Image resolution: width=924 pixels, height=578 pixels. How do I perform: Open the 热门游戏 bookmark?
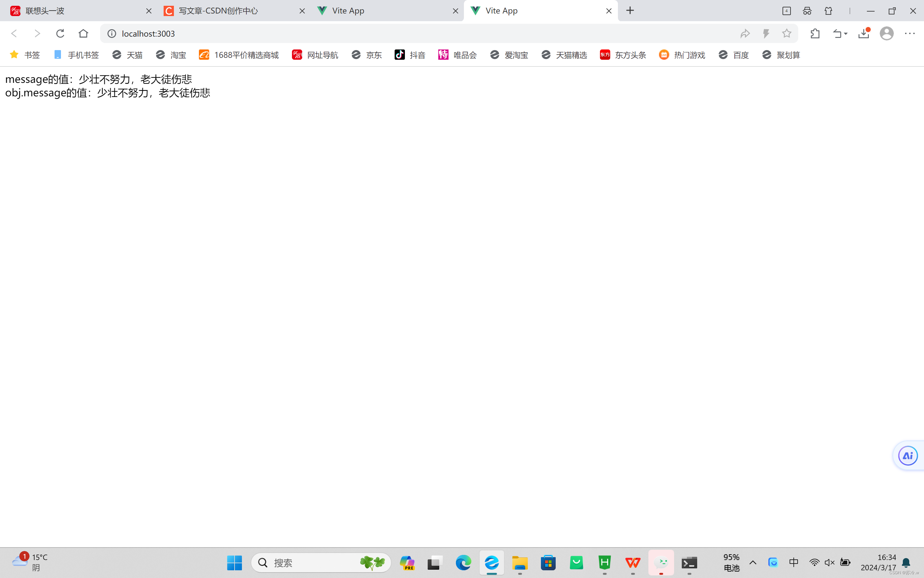coord(682,55)
